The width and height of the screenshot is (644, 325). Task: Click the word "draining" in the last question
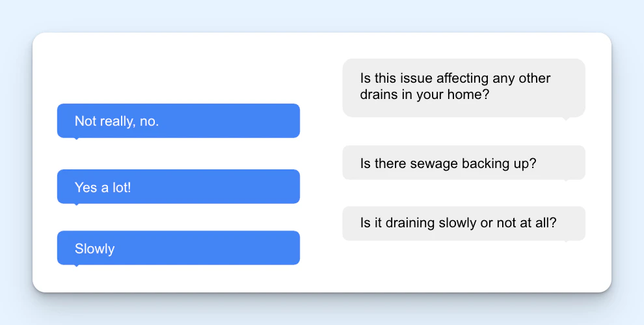click(x=409, y=223)
